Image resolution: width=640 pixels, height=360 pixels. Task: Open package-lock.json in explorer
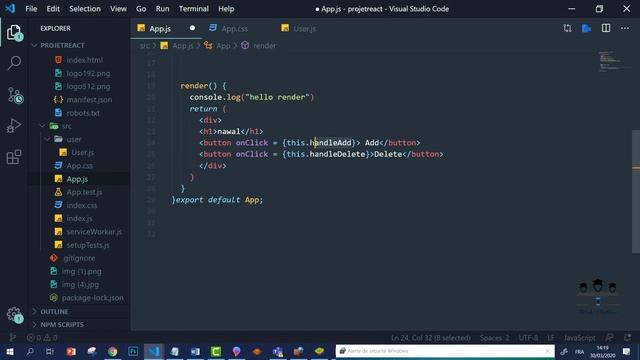click(92, 298)
